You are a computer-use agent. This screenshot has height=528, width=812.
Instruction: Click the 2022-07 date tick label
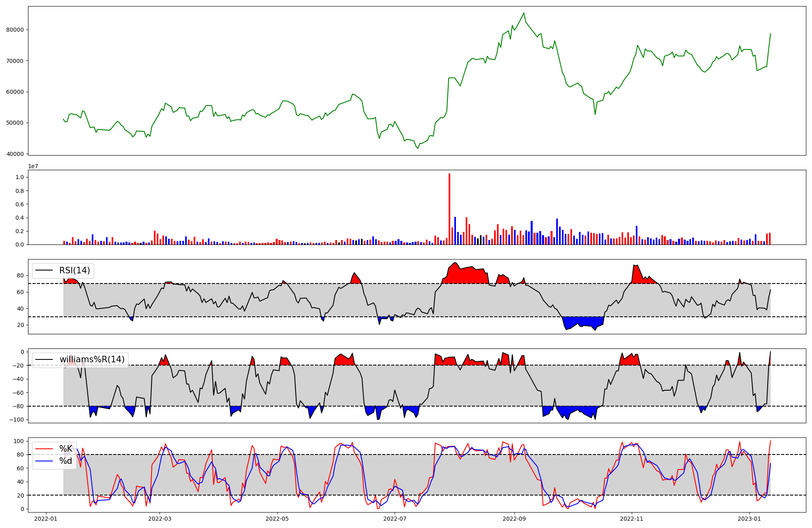click(395, 519)
